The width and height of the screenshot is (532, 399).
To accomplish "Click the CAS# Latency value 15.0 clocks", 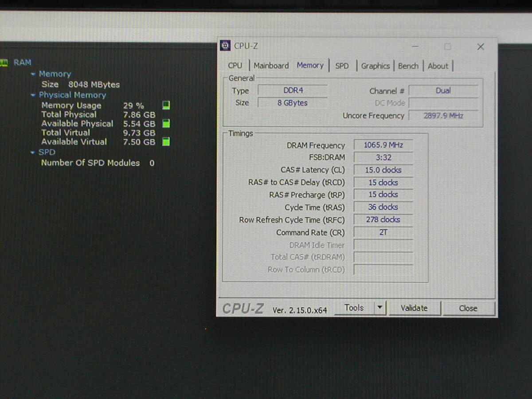I will click(x=383, y=170).
